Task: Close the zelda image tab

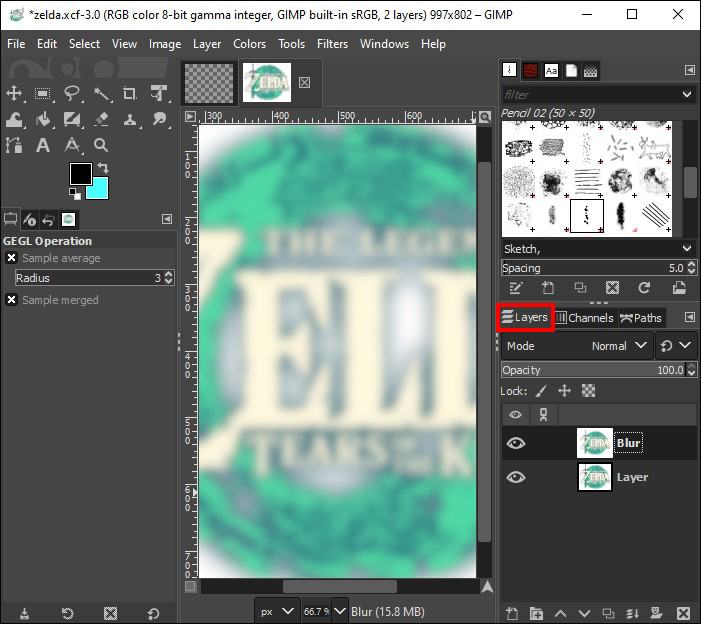Action: pyautogui.click(x=304, y=83)
